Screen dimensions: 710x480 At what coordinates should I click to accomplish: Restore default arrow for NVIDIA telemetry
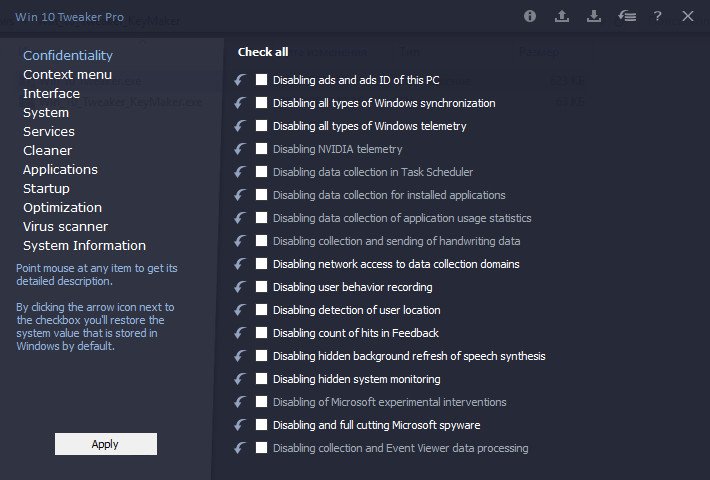click(240, 149)
